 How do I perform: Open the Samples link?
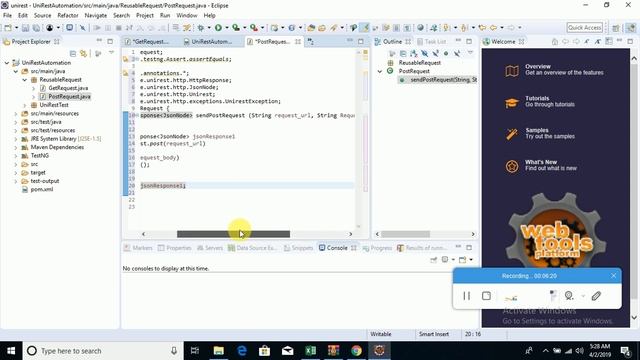coord(537,130)
